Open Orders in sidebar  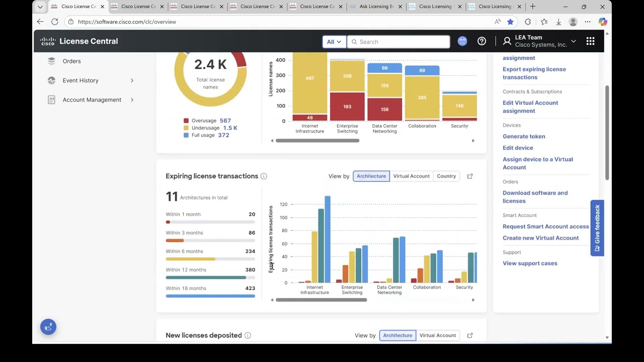pyautogui.click(x=71, y=61)
